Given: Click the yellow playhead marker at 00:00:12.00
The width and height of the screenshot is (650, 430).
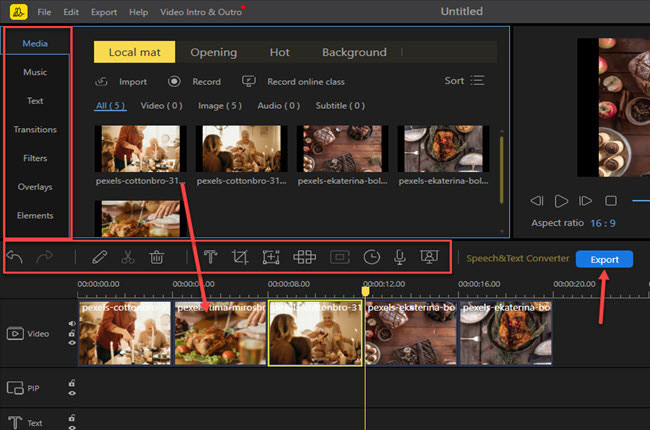Looking at the screenshot, I should [365, 291].
